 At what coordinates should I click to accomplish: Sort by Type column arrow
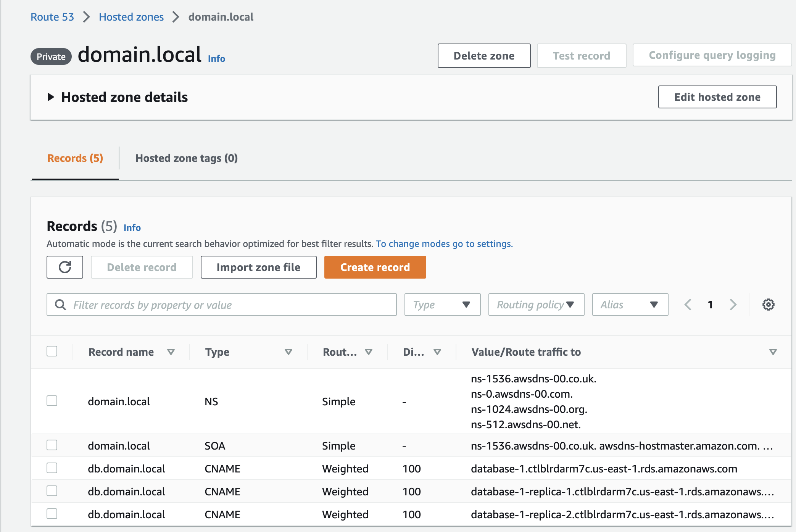pyautogui.click(x=288, y=352)
